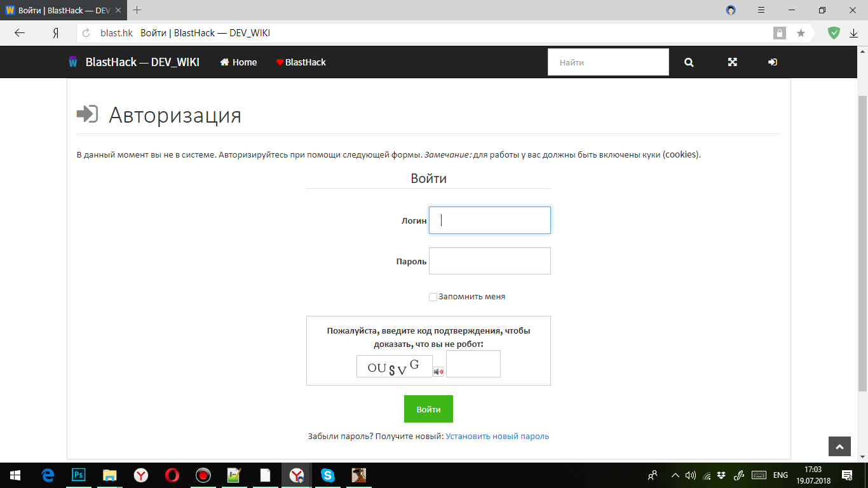The width and height of the screenshot is (868, 488).
Task: Toggle fullscreen expand icon in navbar
Action: (x=732, y=62)
